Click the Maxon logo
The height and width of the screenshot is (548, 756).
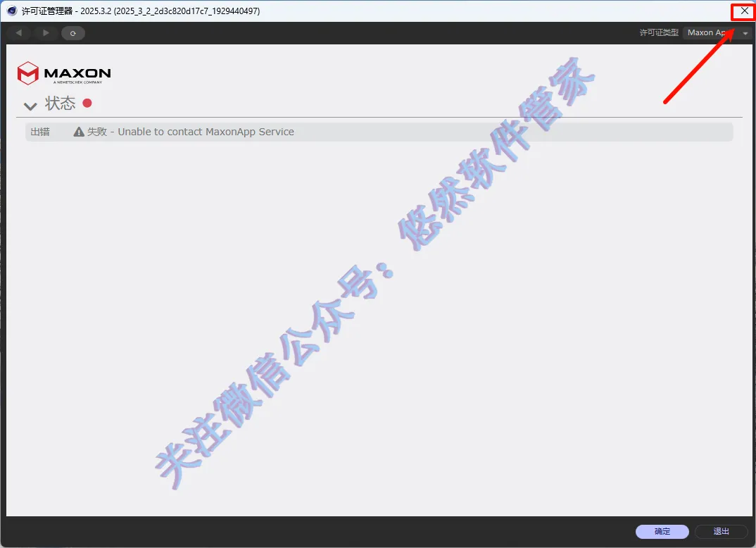click(x=64, y=73)
